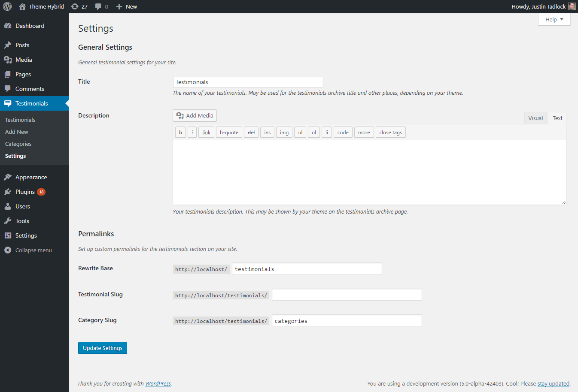Click the Dashboard gauge icon
578x392 pixels.
point(8,26)
